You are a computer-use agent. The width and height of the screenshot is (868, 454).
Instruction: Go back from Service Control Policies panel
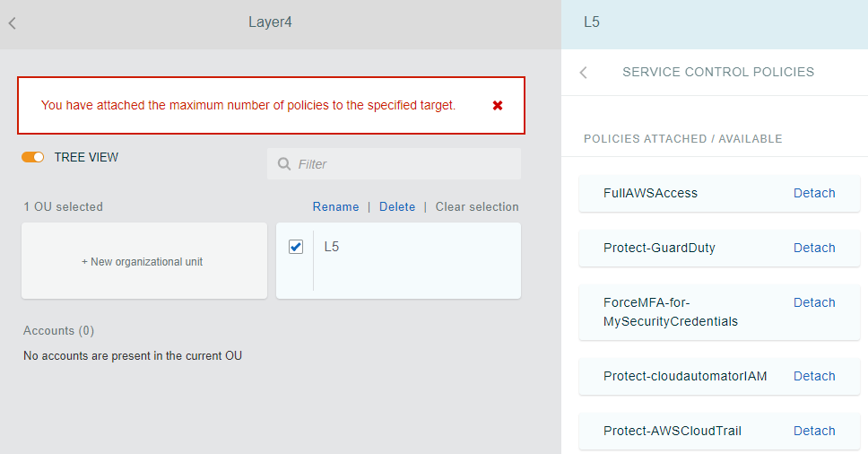(584, 73)
